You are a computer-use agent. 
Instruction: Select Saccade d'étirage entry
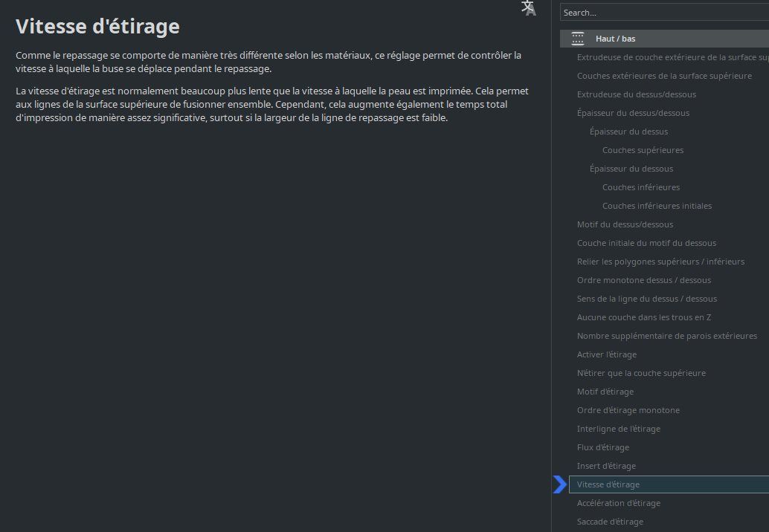pyautogui.click(x=610, y=522)
